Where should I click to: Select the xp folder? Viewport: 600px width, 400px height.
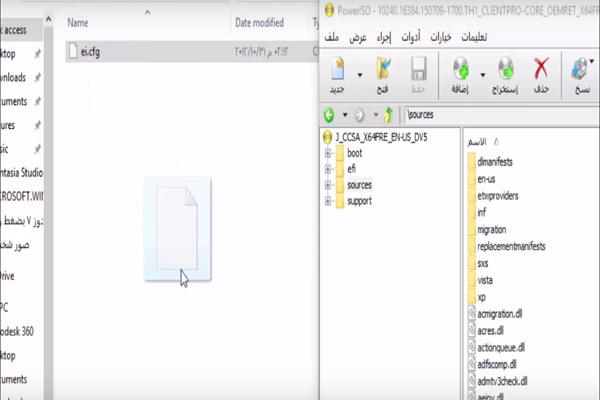click(481, 297)
